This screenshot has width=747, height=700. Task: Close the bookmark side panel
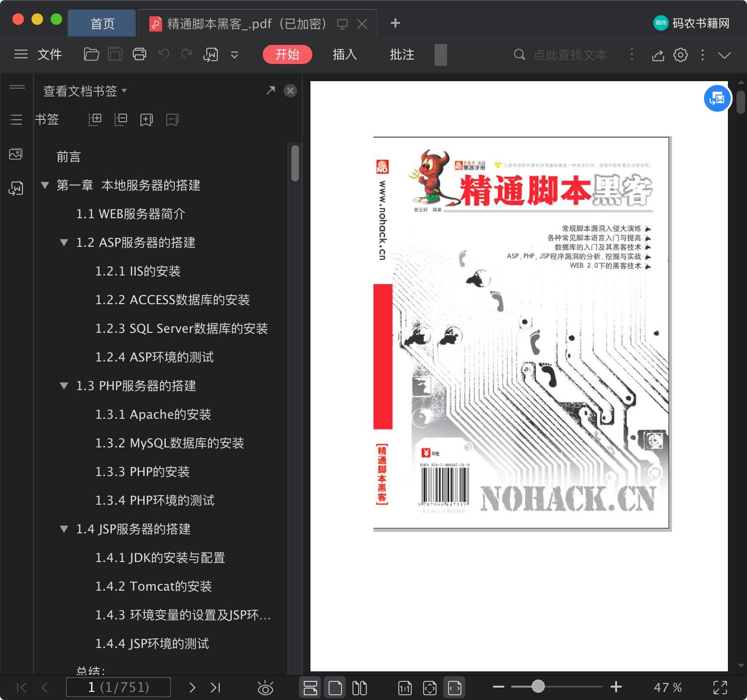pyautogui.click(x=290, y=91)
